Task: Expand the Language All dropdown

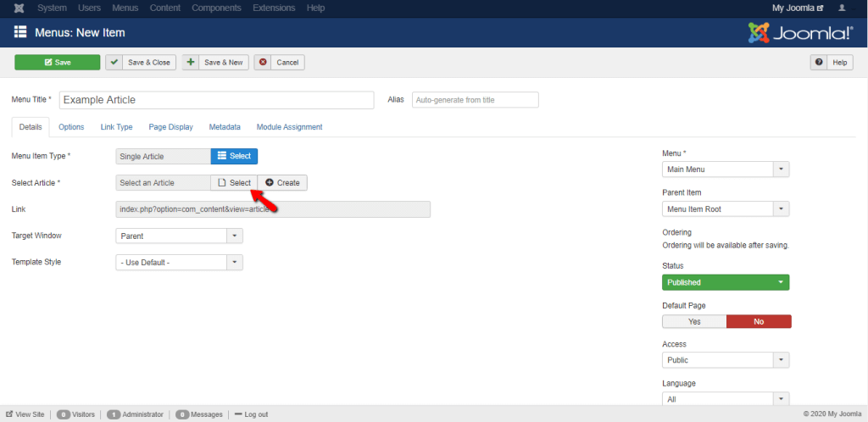Action: 726,399
